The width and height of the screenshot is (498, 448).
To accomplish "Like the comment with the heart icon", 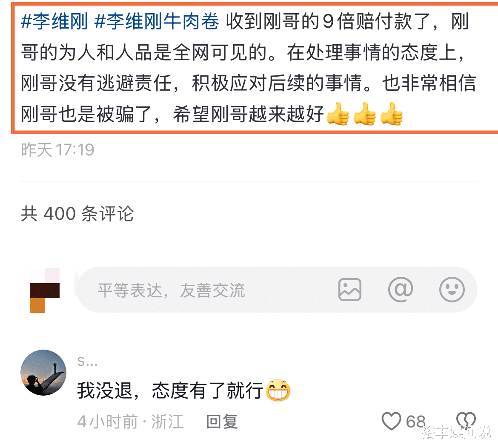I will (x=391, y=421).
